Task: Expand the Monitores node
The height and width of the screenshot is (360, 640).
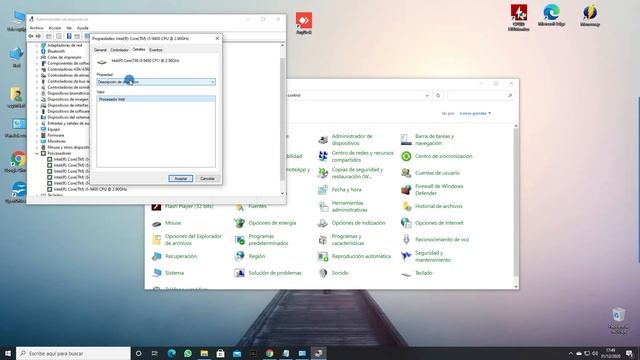Action: click(37, 141)
